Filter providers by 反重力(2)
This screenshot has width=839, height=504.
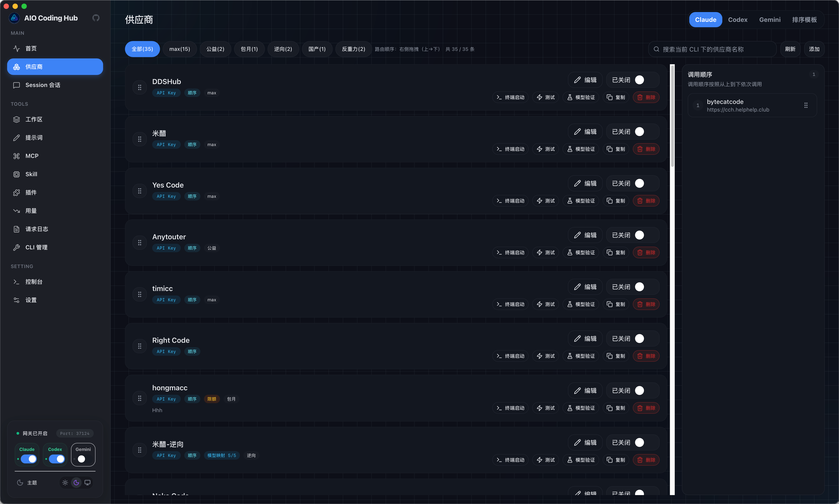pos(353,49)
